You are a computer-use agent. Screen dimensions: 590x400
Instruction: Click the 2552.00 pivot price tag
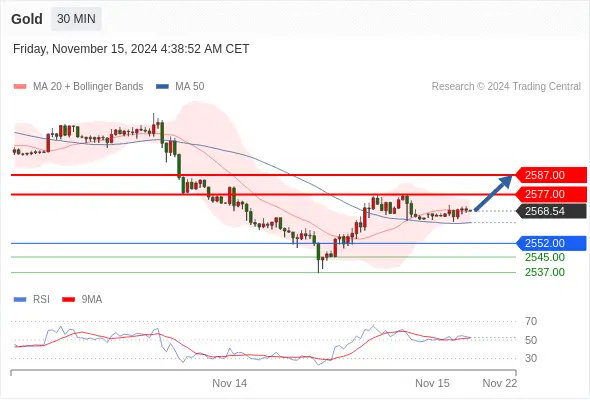pyautogui.click(x=551, y=243)
